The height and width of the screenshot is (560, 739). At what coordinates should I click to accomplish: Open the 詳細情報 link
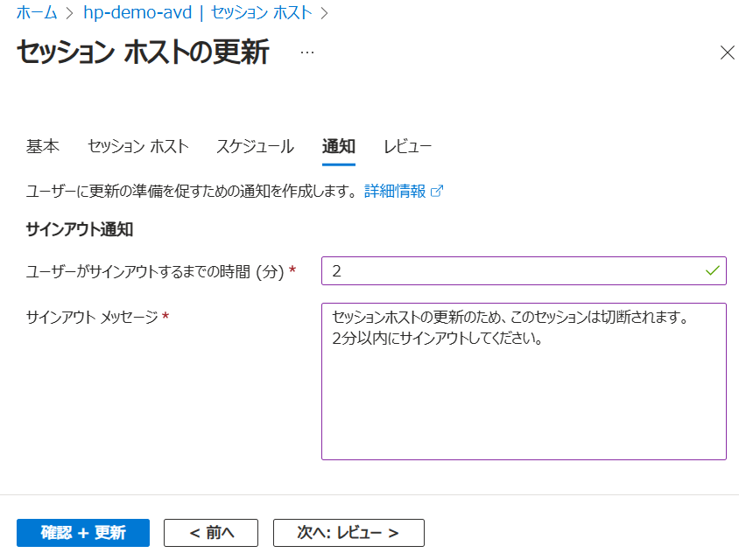click(396, 192)
